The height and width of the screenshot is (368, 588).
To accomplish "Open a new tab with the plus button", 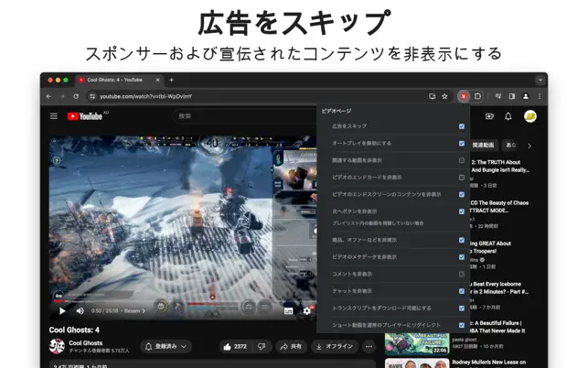I will (x=171, y=80).
